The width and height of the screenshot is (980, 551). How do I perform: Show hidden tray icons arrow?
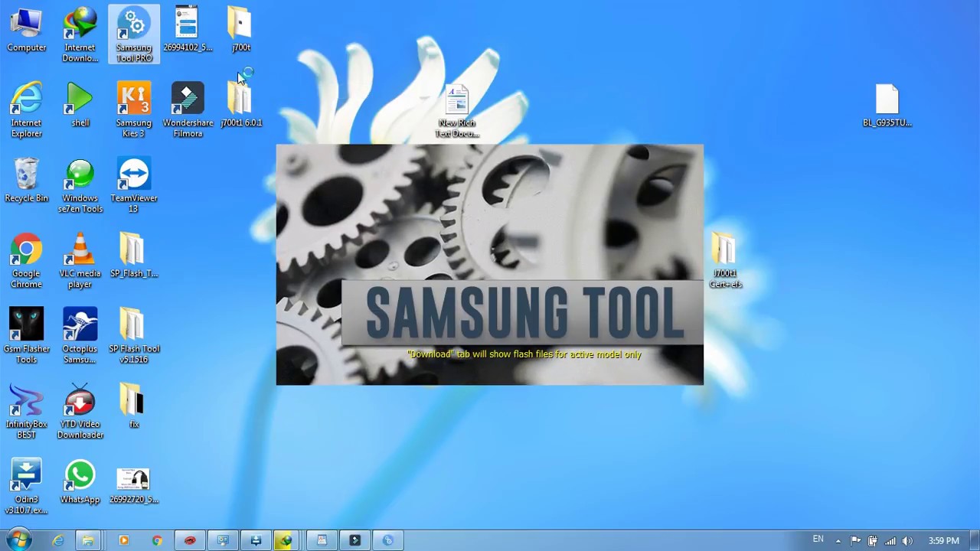(x=838, y=541)
